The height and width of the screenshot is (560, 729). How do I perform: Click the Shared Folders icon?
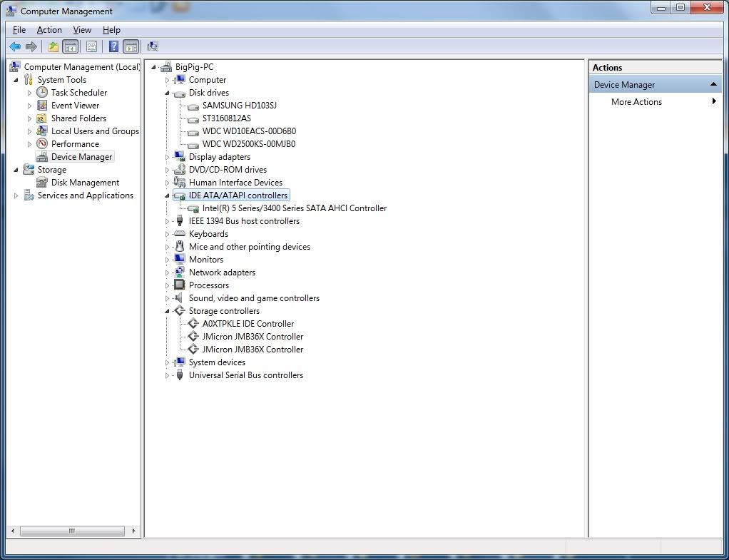[x=42, y=118]
